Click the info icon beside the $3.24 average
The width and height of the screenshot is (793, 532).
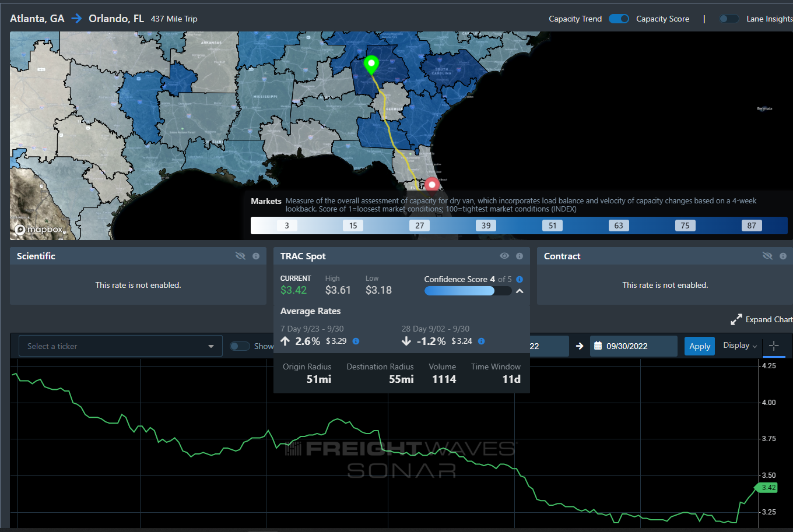point(481,341)
